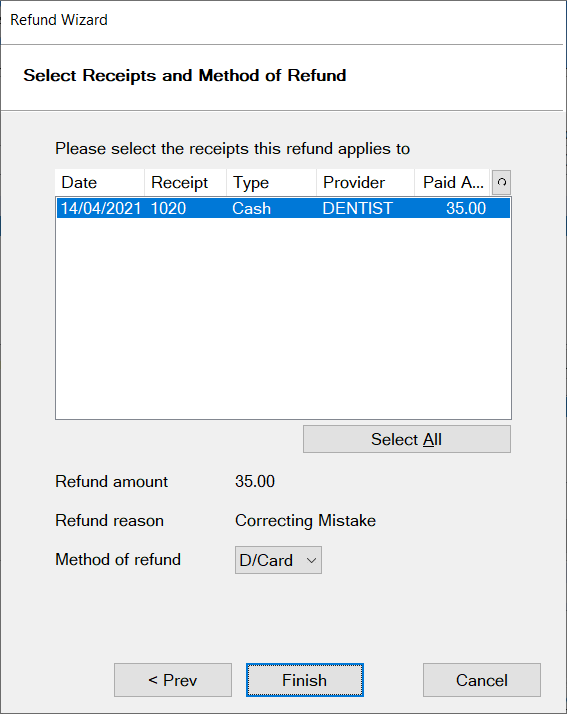Click the small circular icon beside Paid column
The width and height of the screenshot is (567, 714).
coord(501,182)
